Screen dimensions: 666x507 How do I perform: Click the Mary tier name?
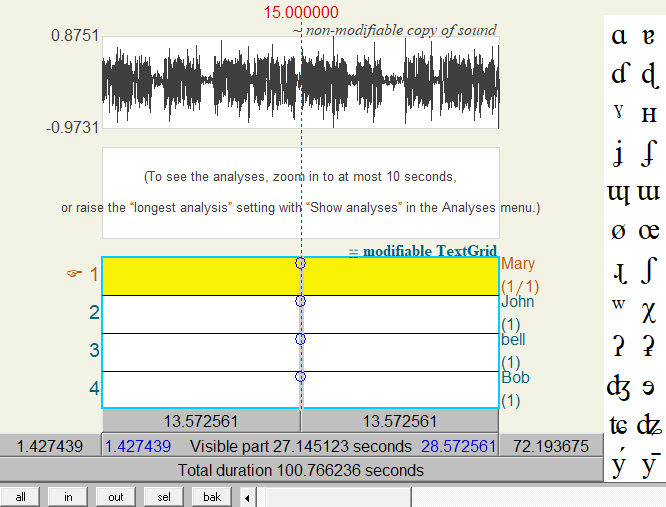[x=517, y=264]
